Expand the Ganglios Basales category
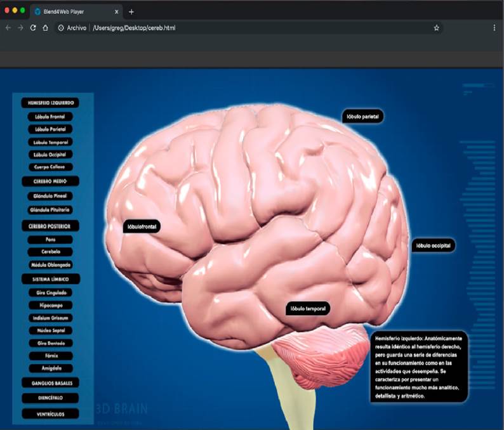Image resolution: width=504 pixels, height=430 pixels. (50, 382)
